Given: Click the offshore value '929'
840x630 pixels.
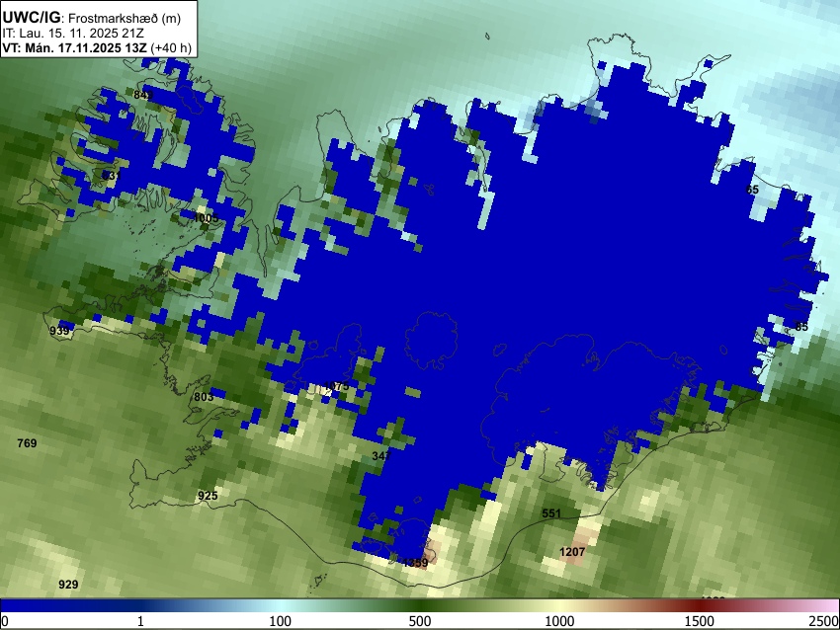Looking at the screenshot, I should (x=68, y=584).
